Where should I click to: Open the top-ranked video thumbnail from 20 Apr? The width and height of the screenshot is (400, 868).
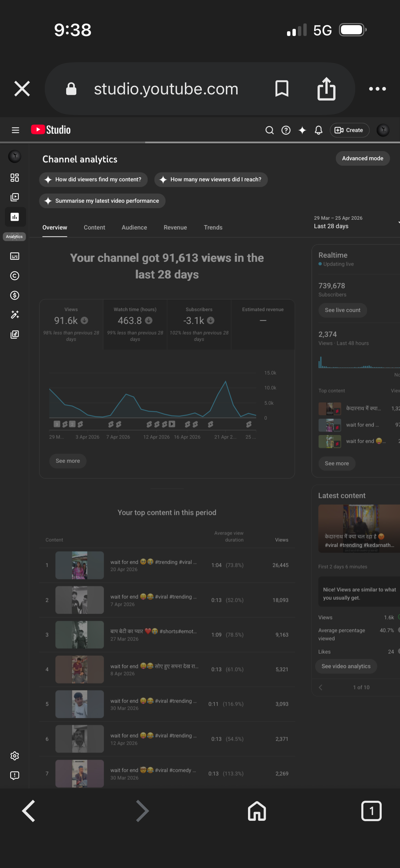point(79,565)
